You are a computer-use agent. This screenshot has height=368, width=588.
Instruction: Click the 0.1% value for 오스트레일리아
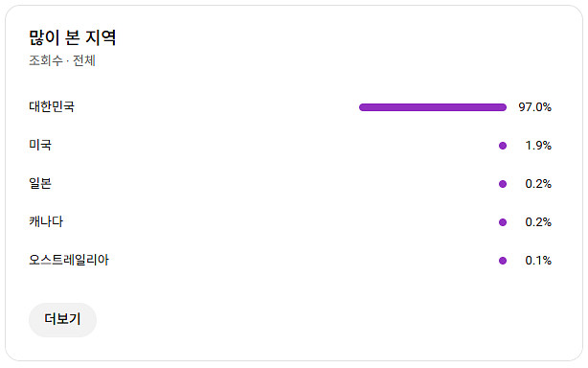(x=538, y=261)
